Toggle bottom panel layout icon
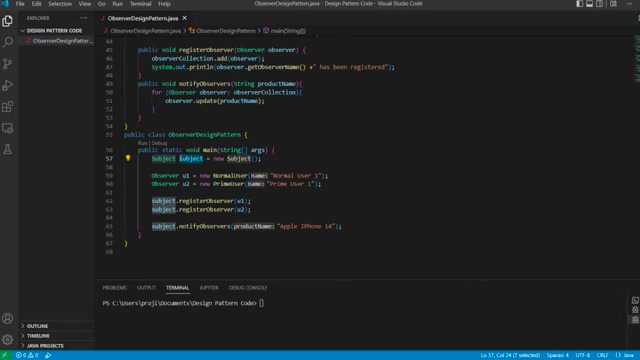Viewport: 640px width, 360px height. 589,4
